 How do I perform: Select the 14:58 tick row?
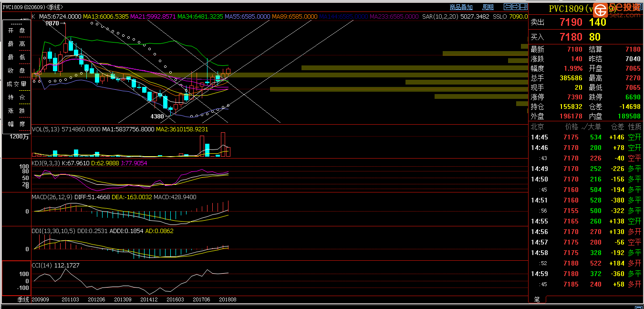(586, 253)
